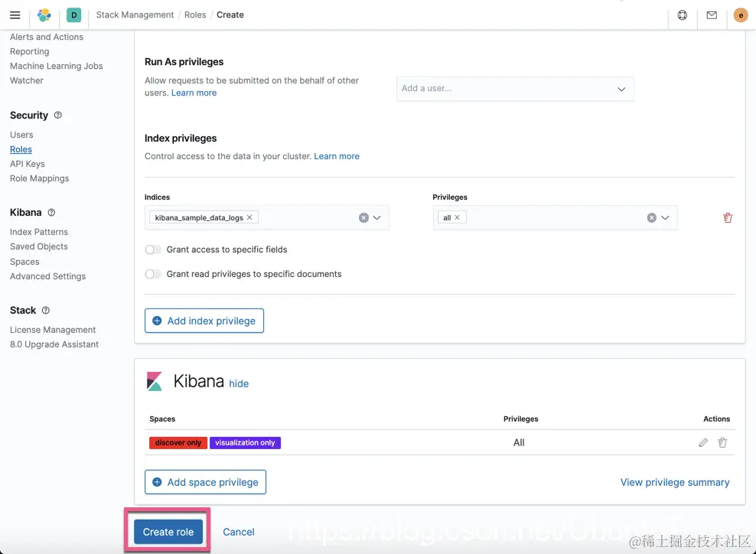Select Roles in the sidebar

coord(21,149)
